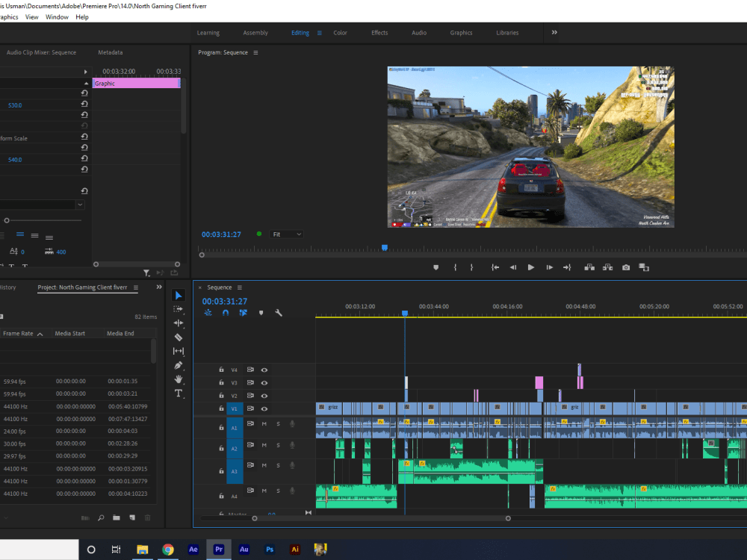Open the Help menu
This screenshot has width=747, height=560.
click(82, 17)
